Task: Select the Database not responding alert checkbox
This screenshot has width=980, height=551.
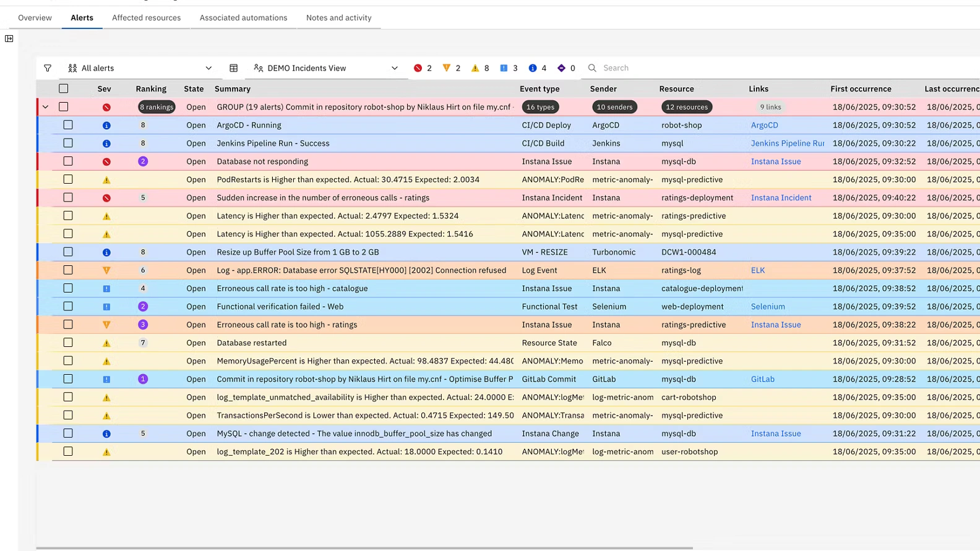Action: [68, 161]
